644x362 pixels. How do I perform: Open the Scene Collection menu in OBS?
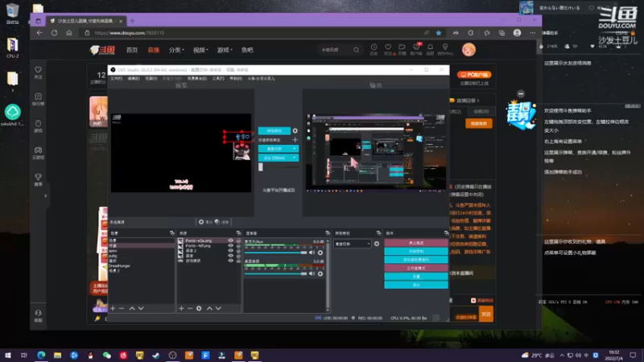click(197, 78)
